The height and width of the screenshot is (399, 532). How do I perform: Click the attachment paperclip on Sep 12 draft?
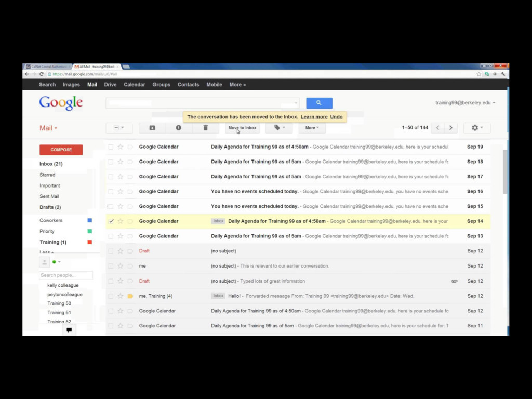coord(454,281)
